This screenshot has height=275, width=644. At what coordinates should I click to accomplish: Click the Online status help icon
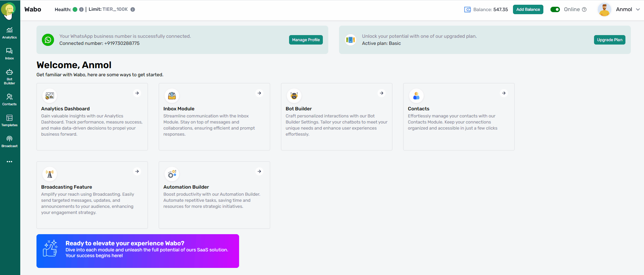coord(584,9)
